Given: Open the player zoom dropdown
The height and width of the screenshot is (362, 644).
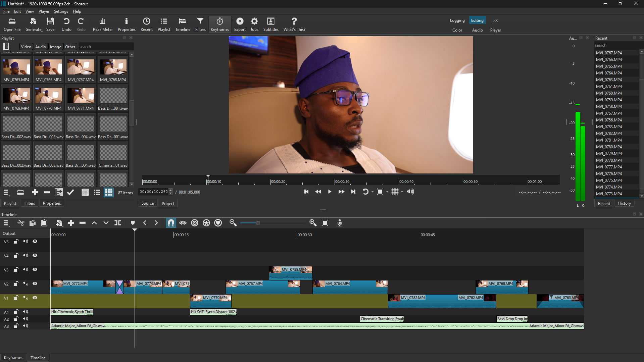Looking at the screenshot, I should pos(387,192).
